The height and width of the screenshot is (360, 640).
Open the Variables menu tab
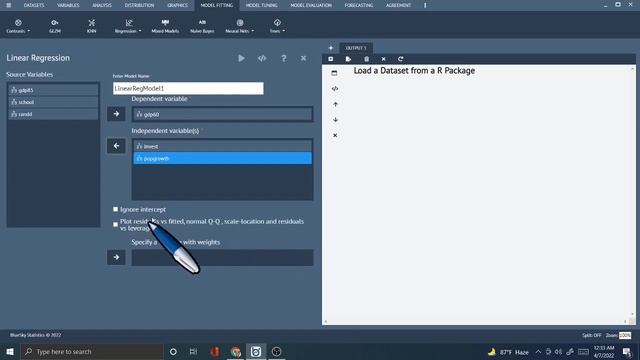click(68, 5)
